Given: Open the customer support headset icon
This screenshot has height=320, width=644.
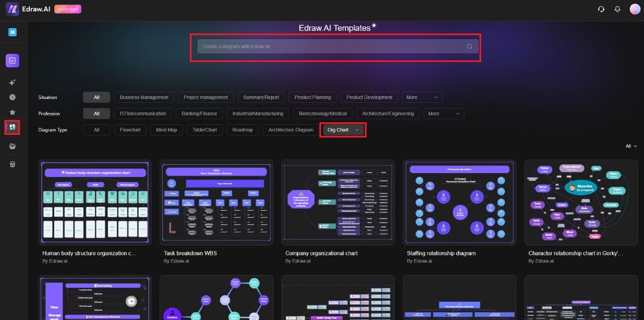Looking at the screenshot, I should [601, 9].
